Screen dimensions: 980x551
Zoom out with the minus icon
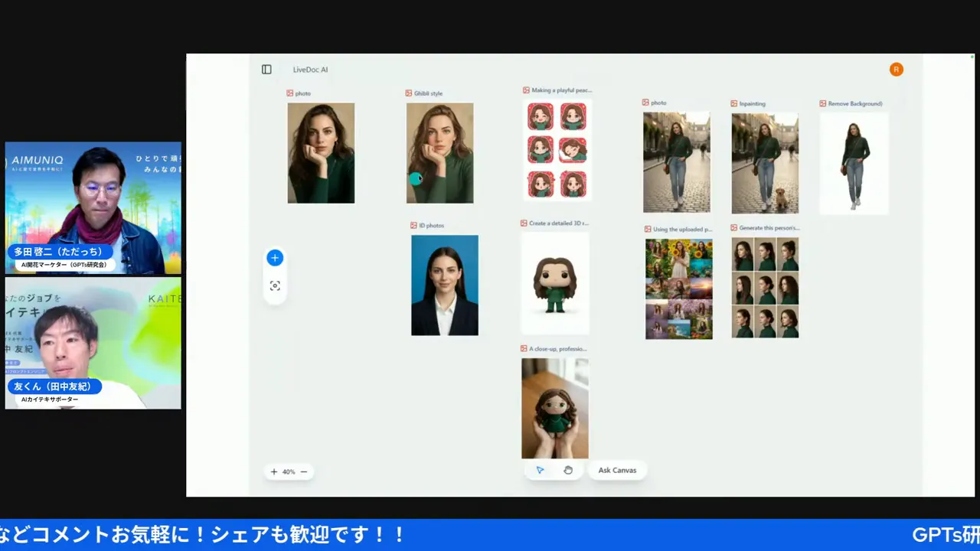coord(303,471)
